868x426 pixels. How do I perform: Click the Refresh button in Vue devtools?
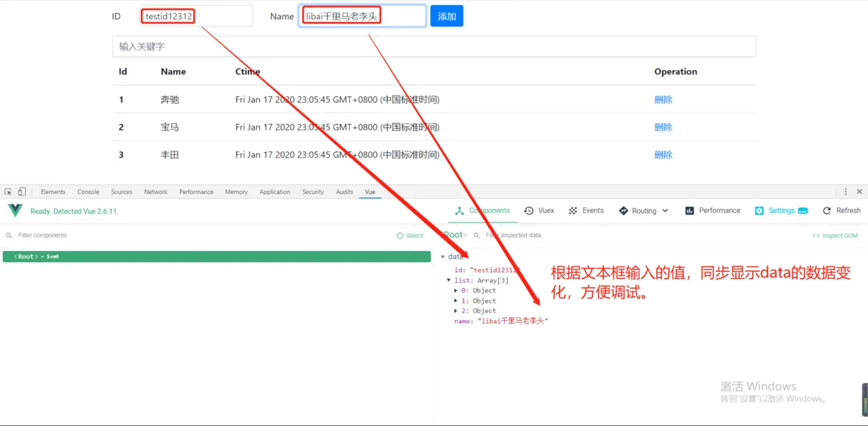coord(841,210)
